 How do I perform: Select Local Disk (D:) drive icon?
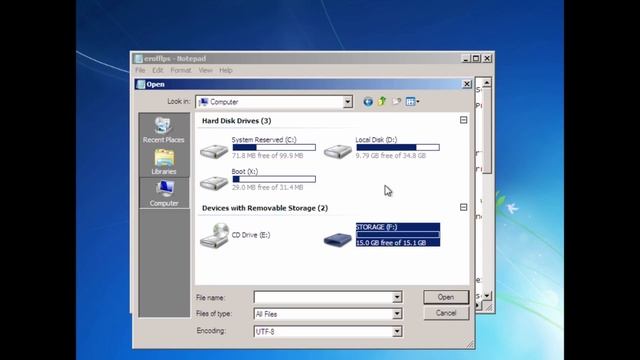pos(338,151)
